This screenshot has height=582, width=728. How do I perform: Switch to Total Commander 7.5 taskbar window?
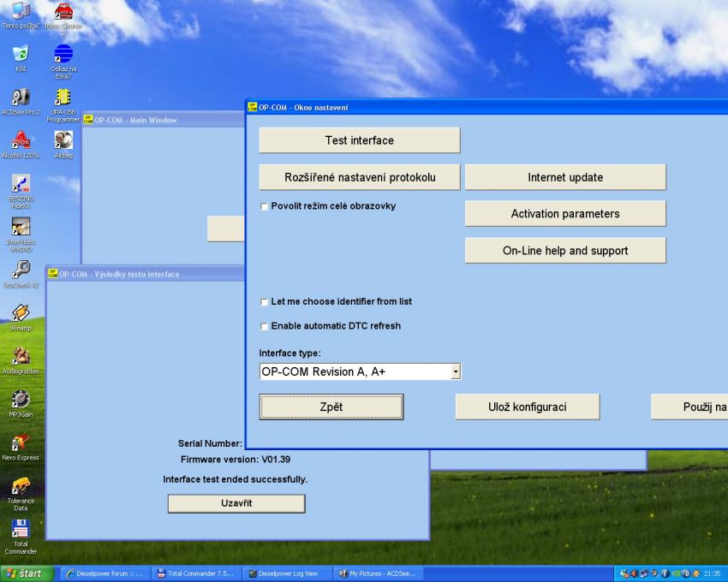tap(196, 573)
